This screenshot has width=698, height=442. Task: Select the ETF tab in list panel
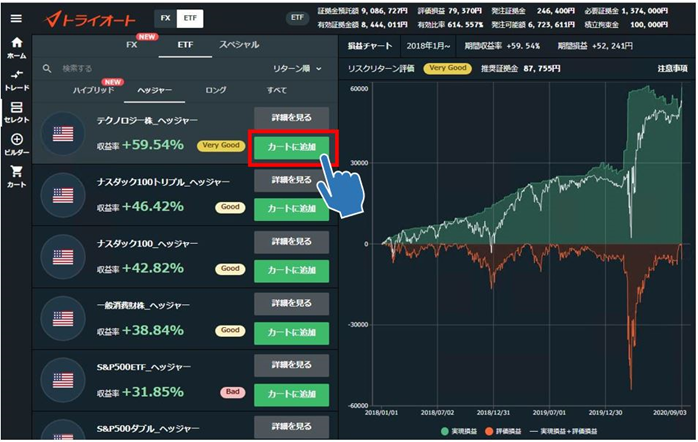point(185,45)
